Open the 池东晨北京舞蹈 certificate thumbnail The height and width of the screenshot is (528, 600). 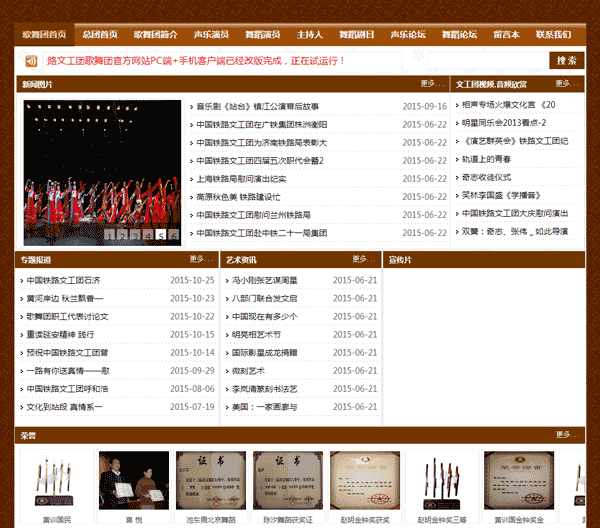coord(211,480)
